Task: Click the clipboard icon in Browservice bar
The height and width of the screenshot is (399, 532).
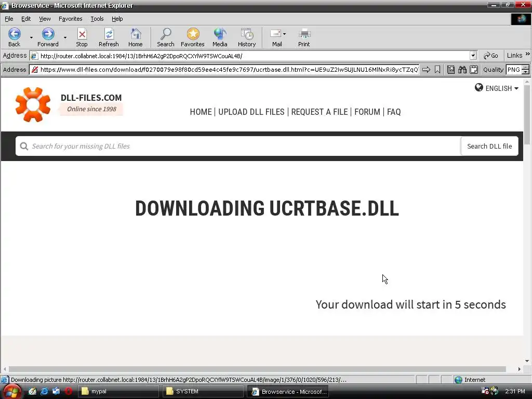Action: point(474,70)
